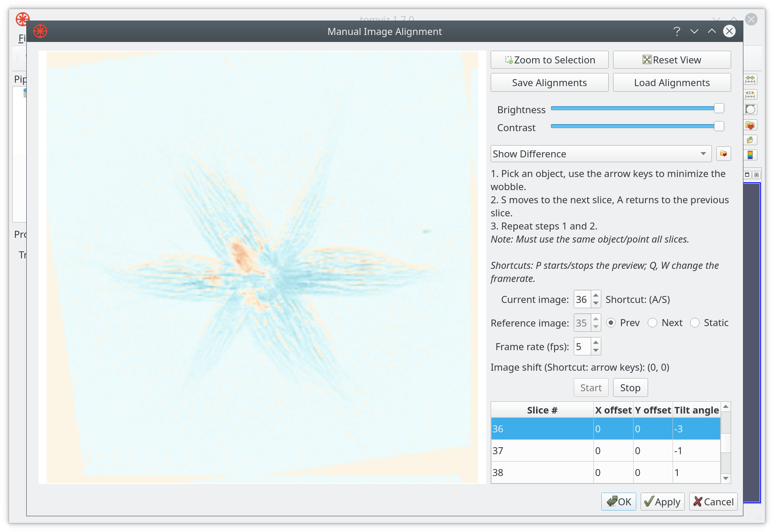Select the Next reference radio button
This screenshot has width=774, height=532.
pyautogui.click(x=652, y=323)
